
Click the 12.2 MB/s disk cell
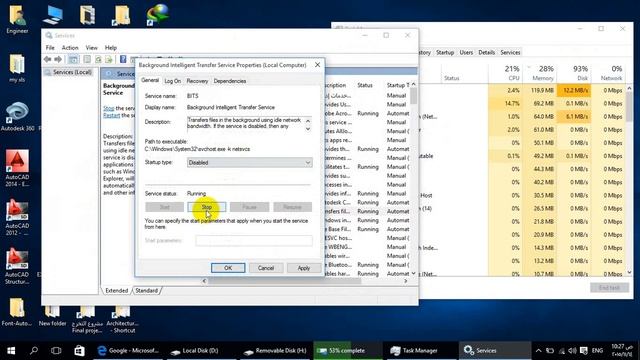[x=574, y=91]
